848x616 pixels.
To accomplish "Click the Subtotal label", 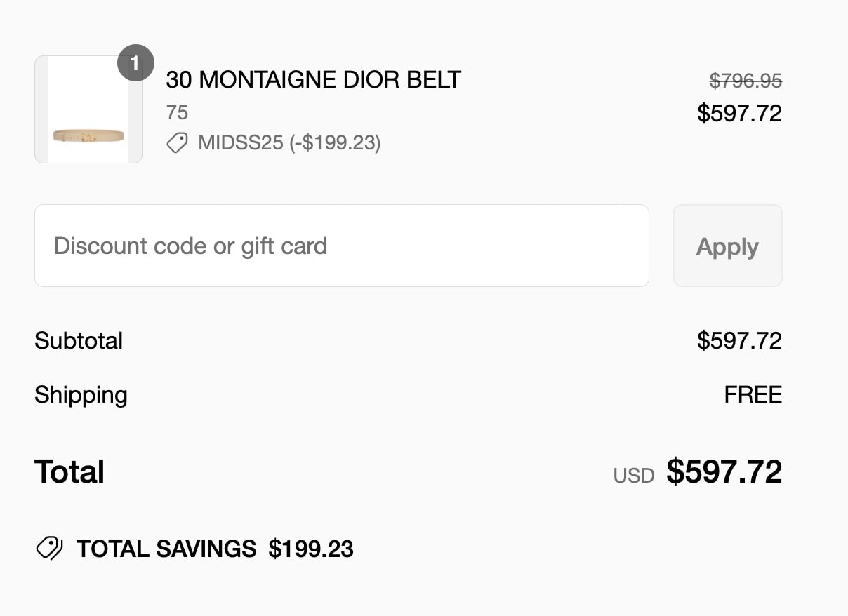I will (79, 341).
